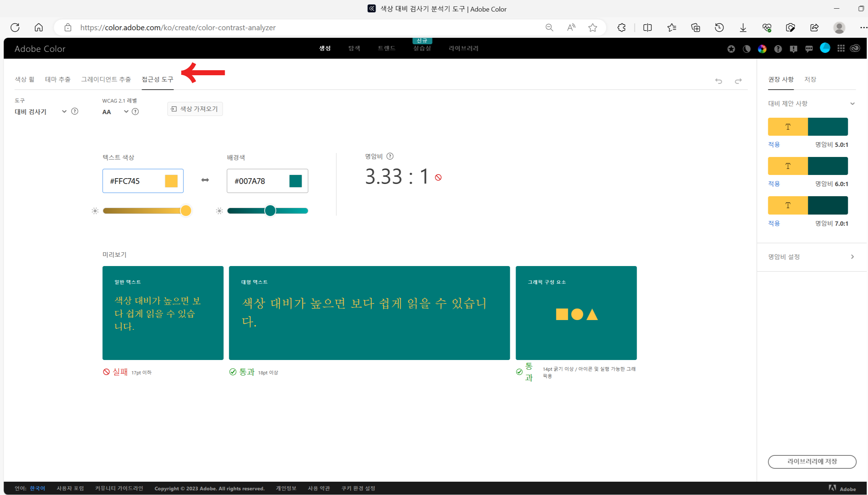Screen dimensions: 868x495
Task: Open Adobe Color star icon in header
Action: coord(731,49)
